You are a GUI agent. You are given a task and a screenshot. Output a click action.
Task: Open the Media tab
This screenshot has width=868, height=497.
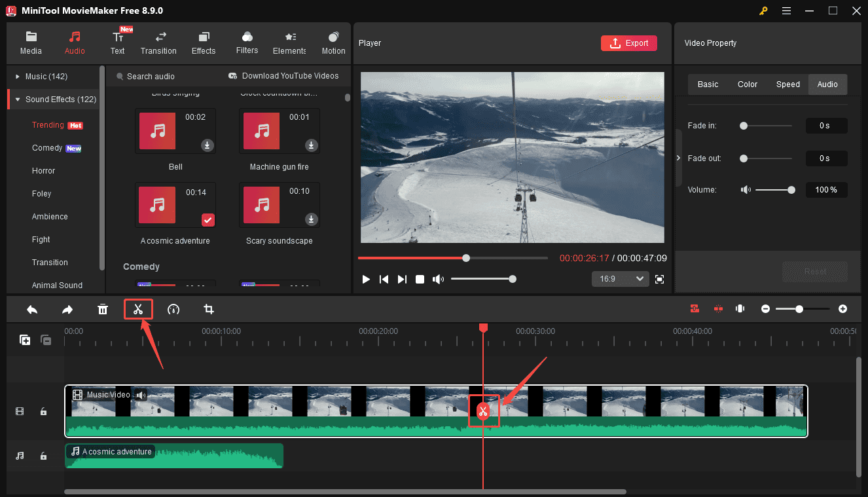[x=31, y=43]
